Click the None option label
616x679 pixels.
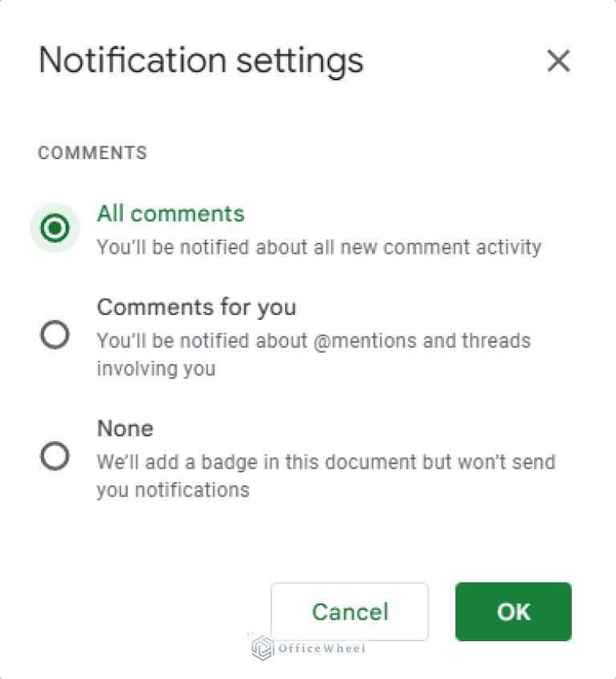125,428
